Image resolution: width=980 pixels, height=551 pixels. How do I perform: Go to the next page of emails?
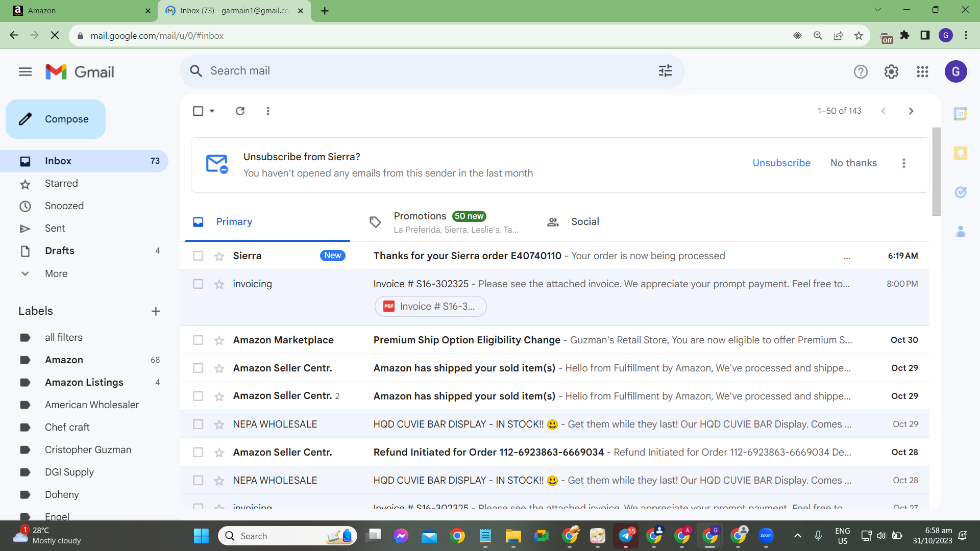pyautogui.click(x=911, y=111)
